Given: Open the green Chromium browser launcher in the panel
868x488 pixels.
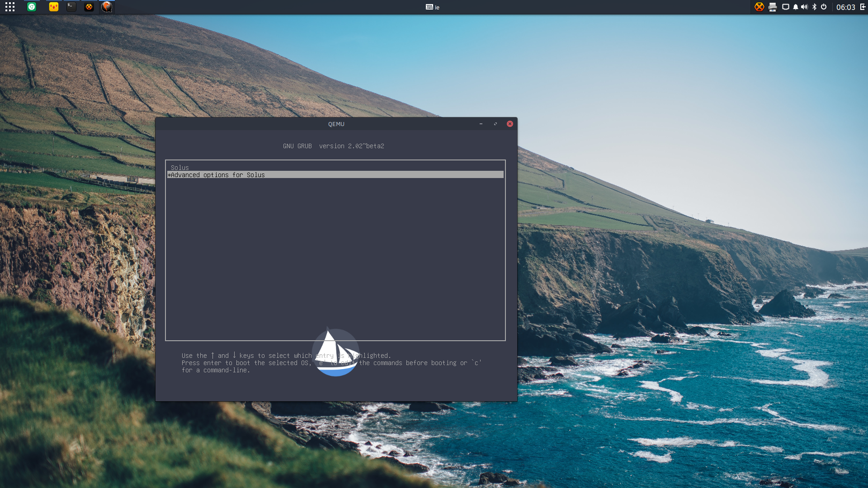Looking at the screenshot, I should pyautogui.click(x=32, y=7).
